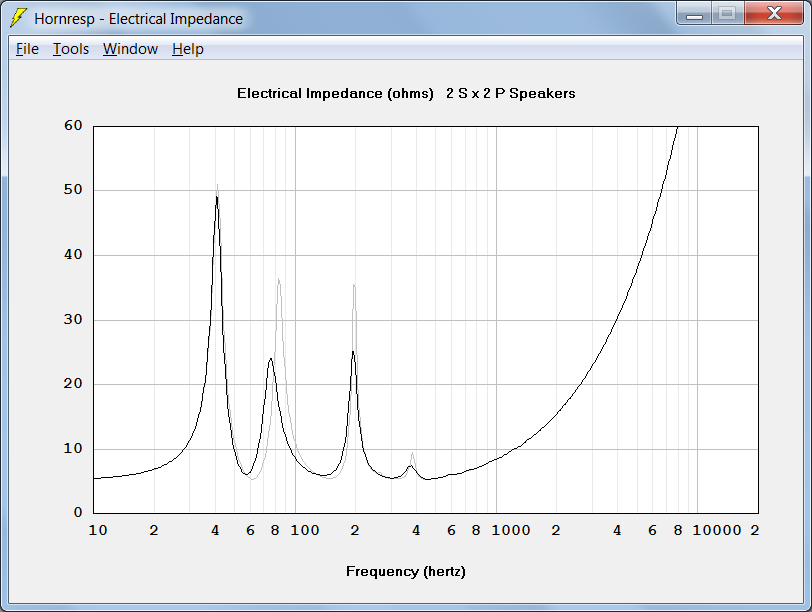Click the 40 ohm y-axis label
The image size is (812, 612).
point(73,254)
